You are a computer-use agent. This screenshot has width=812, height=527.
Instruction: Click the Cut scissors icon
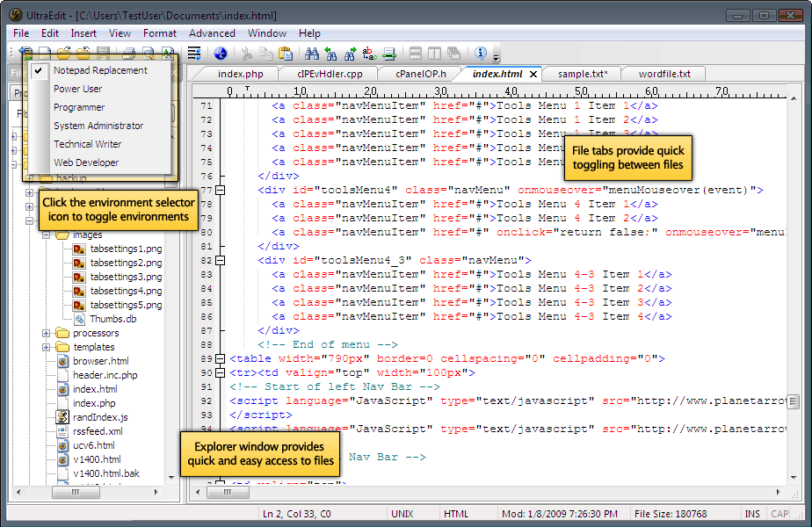(x=246, y=53)
